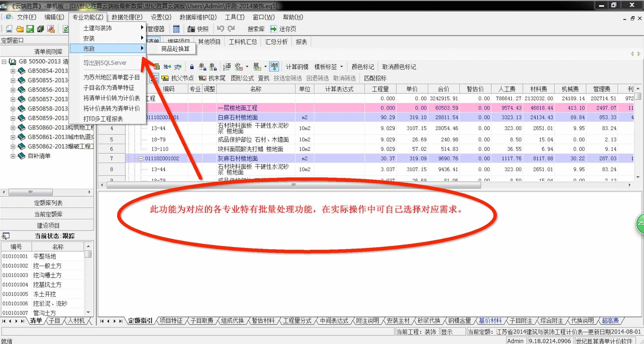Screen dimensions: 644x344
Task: Click the 图形公式 button
Action: (x=242, y=78)
